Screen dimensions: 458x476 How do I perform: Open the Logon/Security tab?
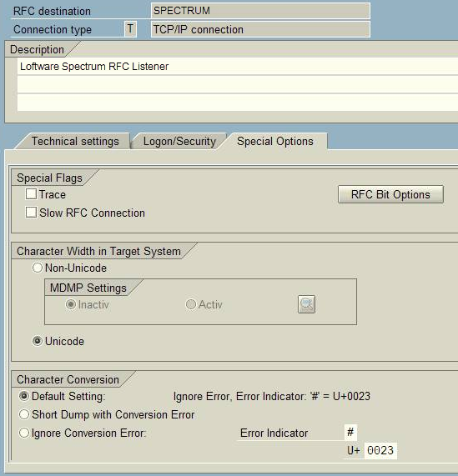coord(179,142)
